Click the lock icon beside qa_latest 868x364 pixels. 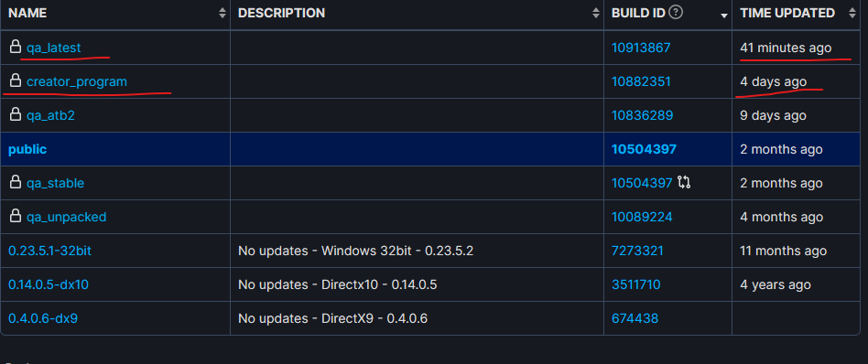coord(16,47)
